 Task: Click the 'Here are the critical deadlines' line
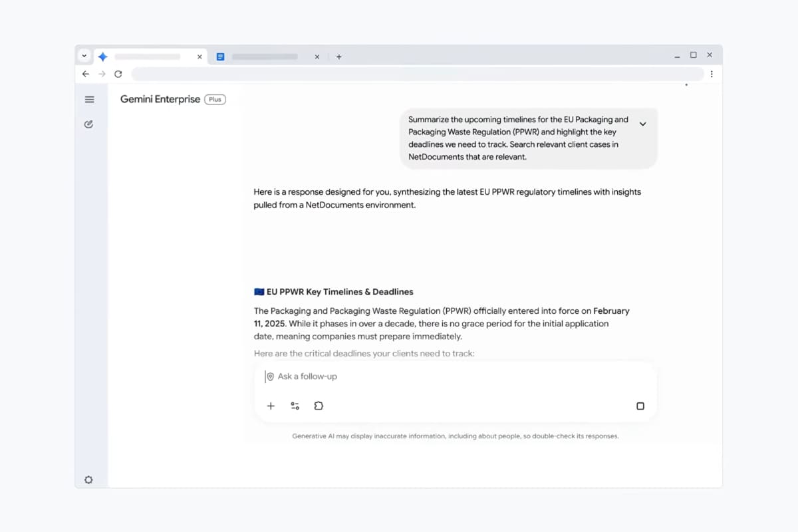point(364,354)
